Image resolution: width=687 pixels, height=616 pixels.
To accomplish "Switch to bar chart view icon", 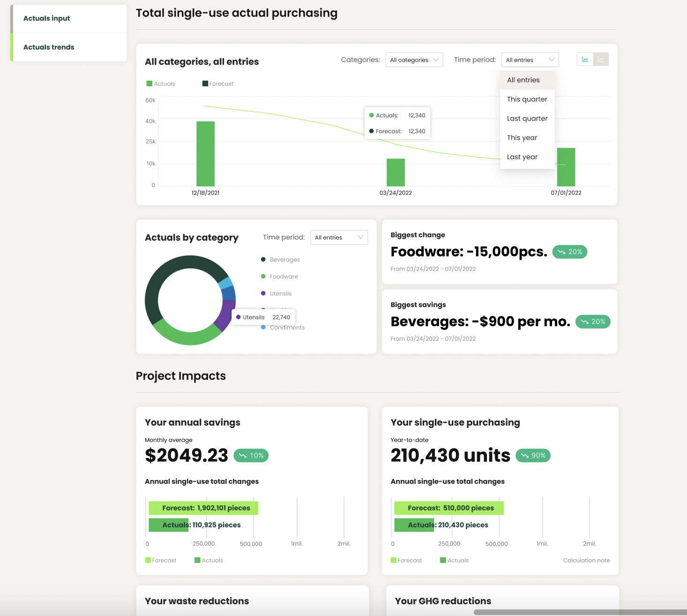I will pos(585,59).
